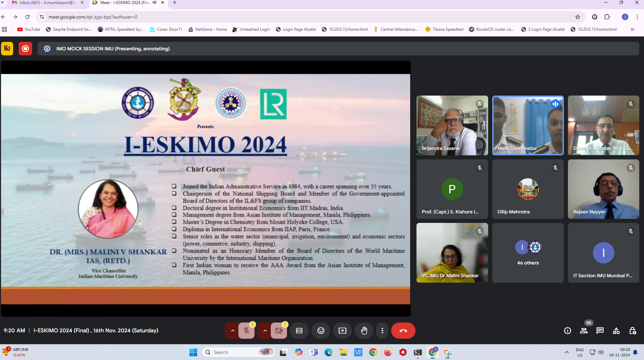Open File Explorer from taskbar
The image size is (644, 360).
(x=343, y=352)
